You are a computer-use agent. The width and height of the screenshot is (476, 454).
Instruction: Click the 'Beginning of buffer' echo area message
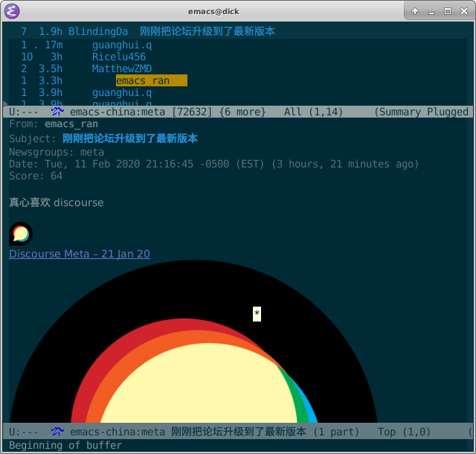65,445
